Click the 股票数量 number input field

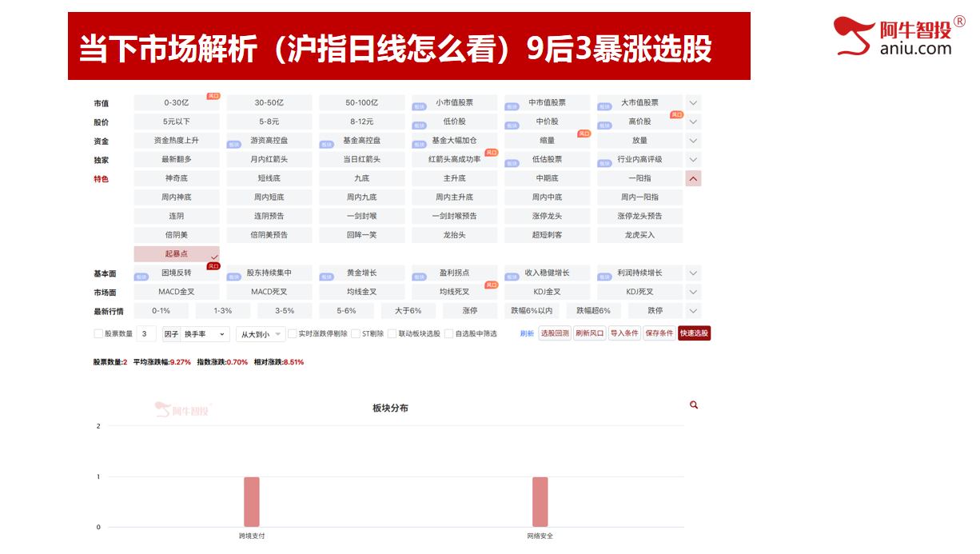coord(146,334)
